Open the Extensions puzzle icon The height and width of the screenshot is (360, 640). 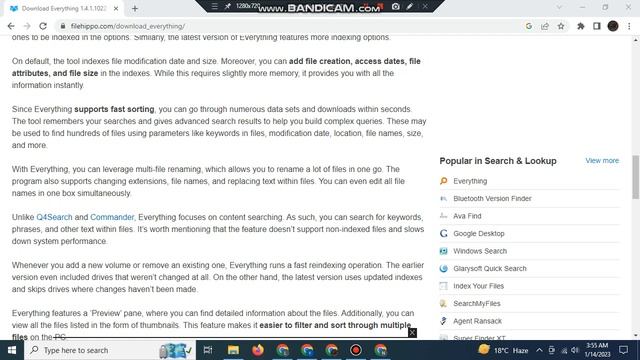pyautogui.click(x=580, y=26)
